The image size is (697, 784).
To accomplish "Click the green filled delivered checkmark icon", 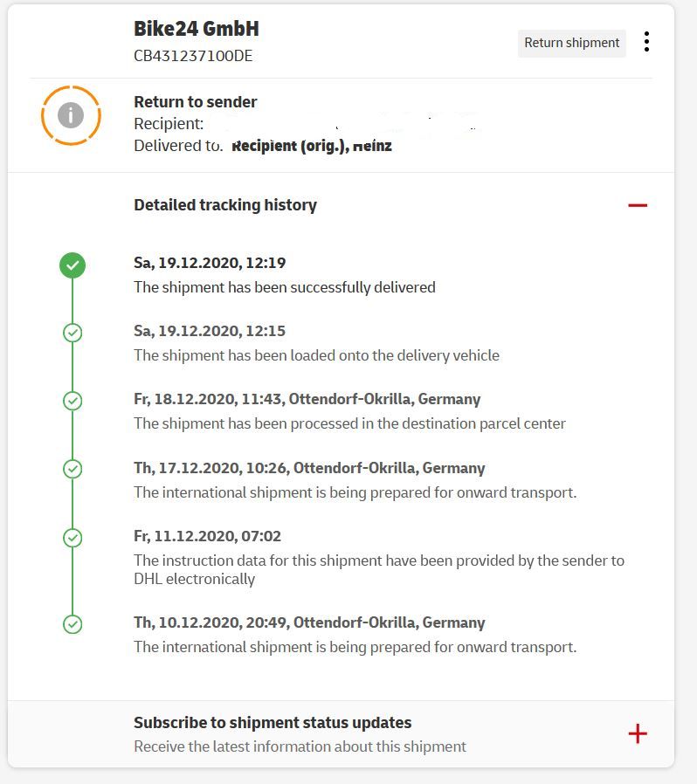I will [x=72, y=265].
